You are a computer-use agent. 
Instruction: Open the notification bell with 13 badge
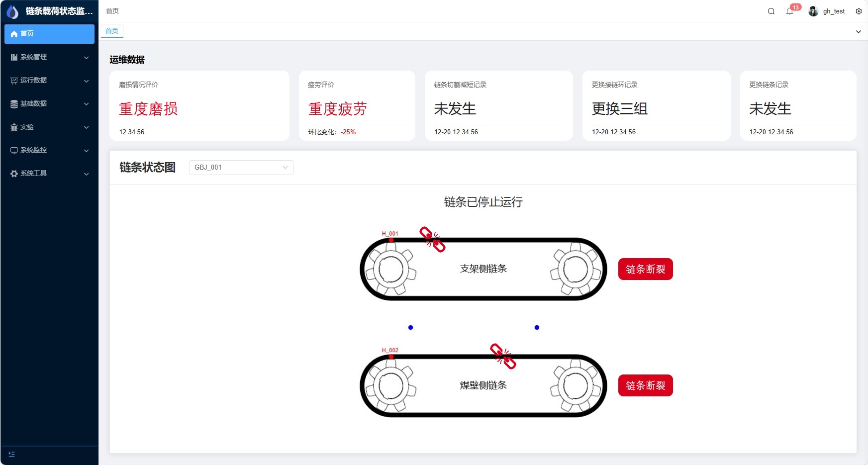(789, 11)
